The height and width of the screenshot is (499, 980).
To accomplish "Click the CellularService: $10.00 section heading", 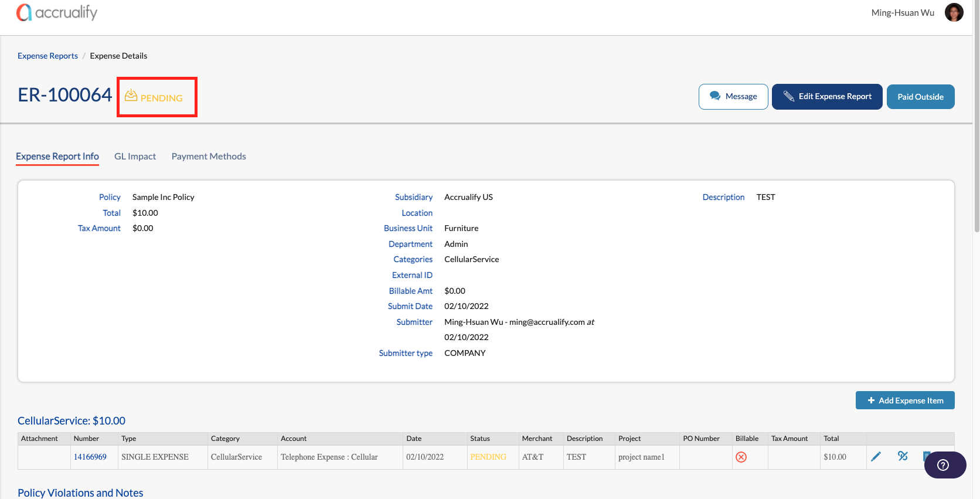I will (x=72, y=421).
